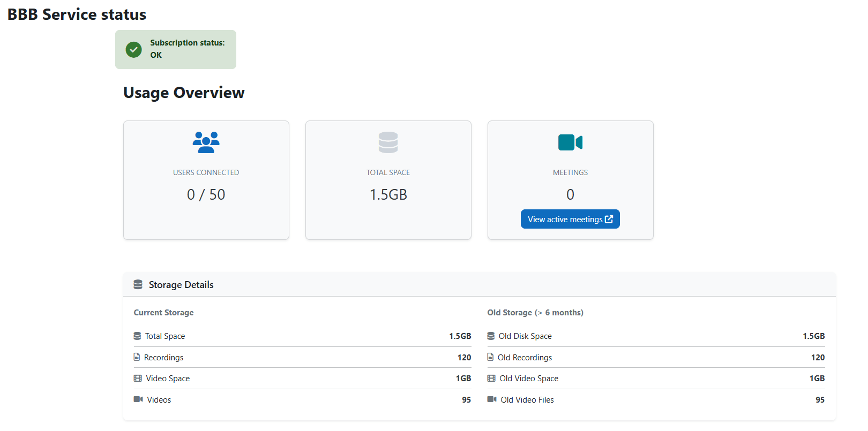
Task: Click the Old Storage (> 6 months) heading
Action: point(535,313)
